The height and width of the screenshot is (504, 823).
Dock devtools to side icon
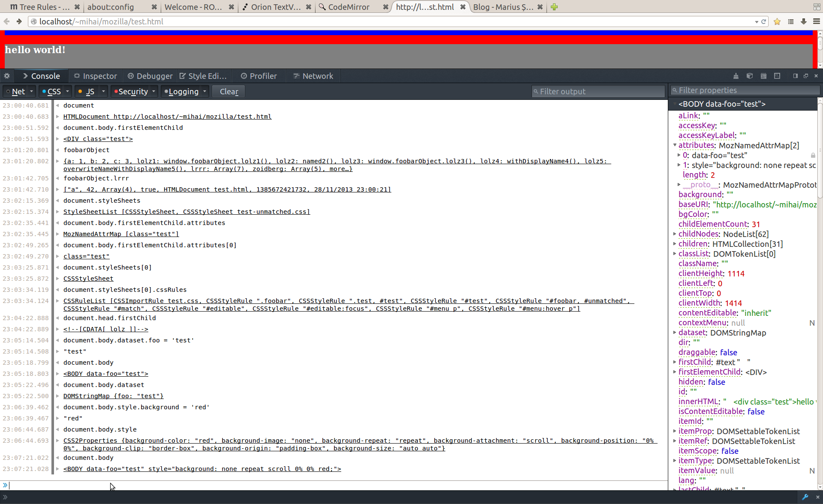tap(796, 76)
